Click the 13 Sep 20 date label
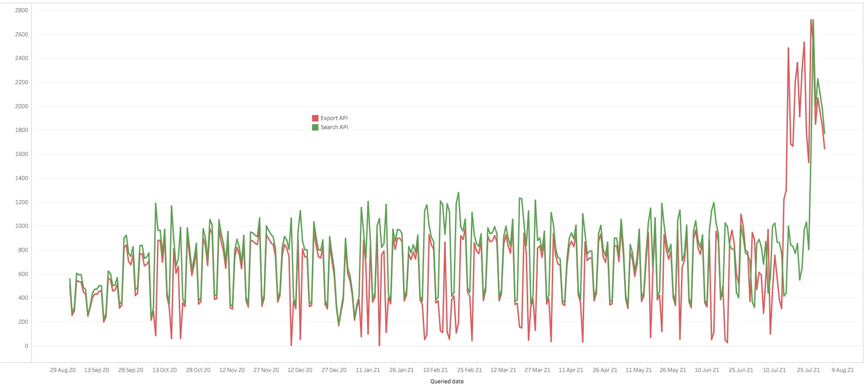The image size is (868, 387). pyautogui.click(x=96, y=370)
